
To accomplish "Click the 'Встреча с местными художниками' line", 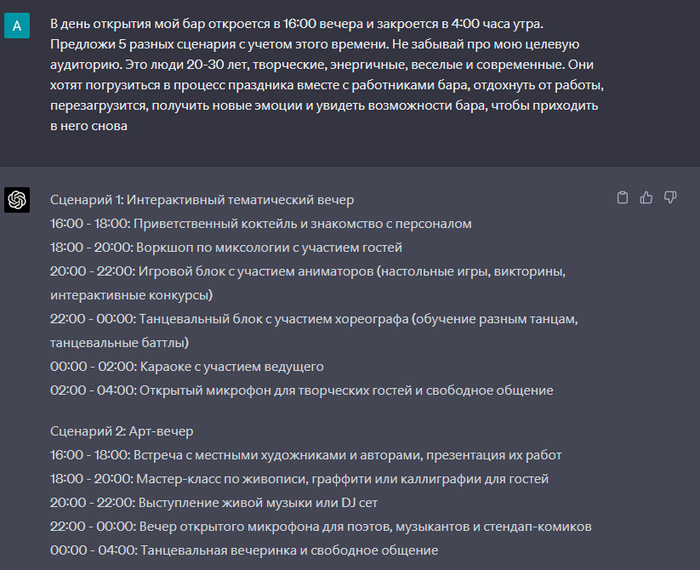I will [x=306, y=455].
